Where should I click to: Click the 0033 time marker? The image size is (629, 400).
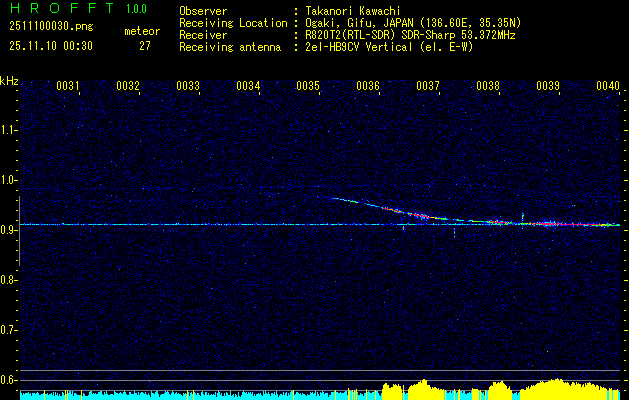click(188, 87)
